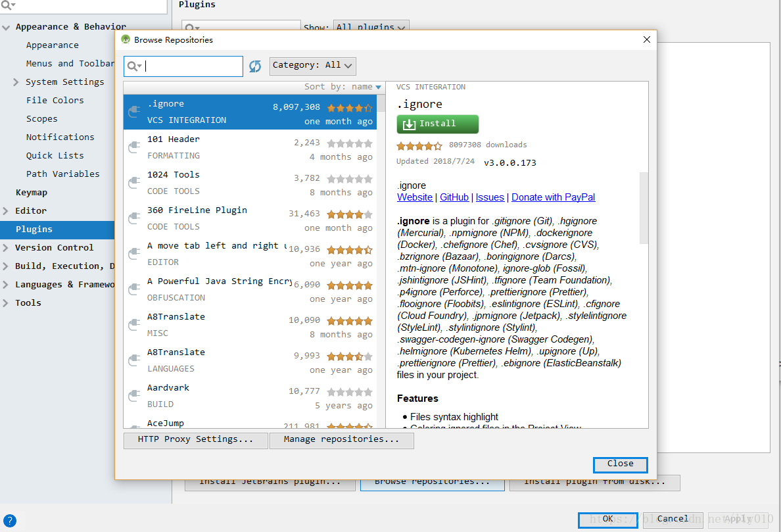Expand the Version Control tree node
Screen dimensions: 781x532
coord(6,248)
